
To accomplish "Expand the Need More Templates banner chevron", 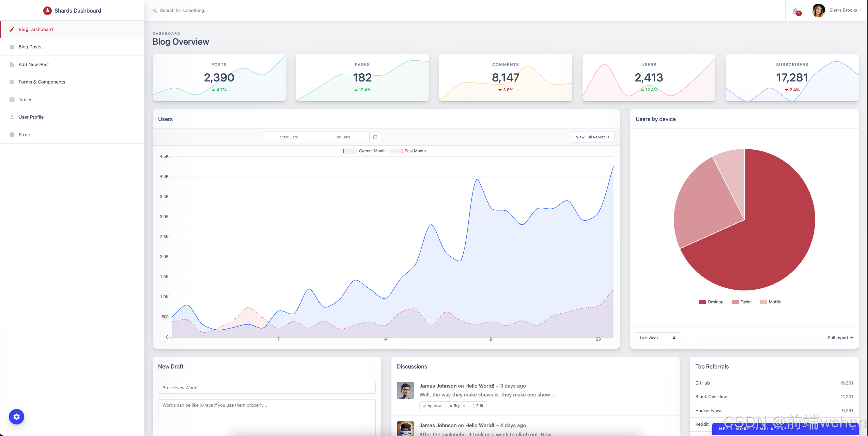I will click(x=853, y=429).
